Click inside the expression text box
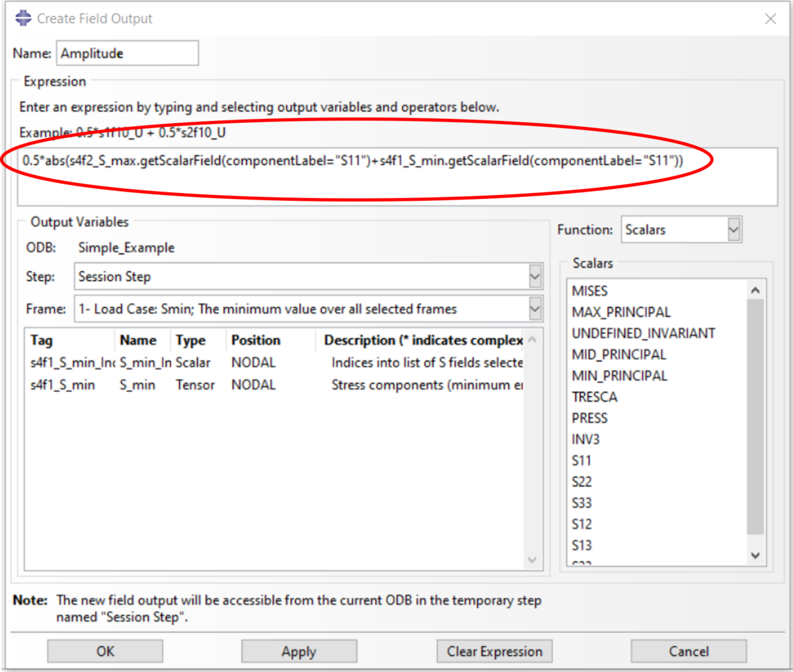793x672 pixels. [x=398, y=176]
